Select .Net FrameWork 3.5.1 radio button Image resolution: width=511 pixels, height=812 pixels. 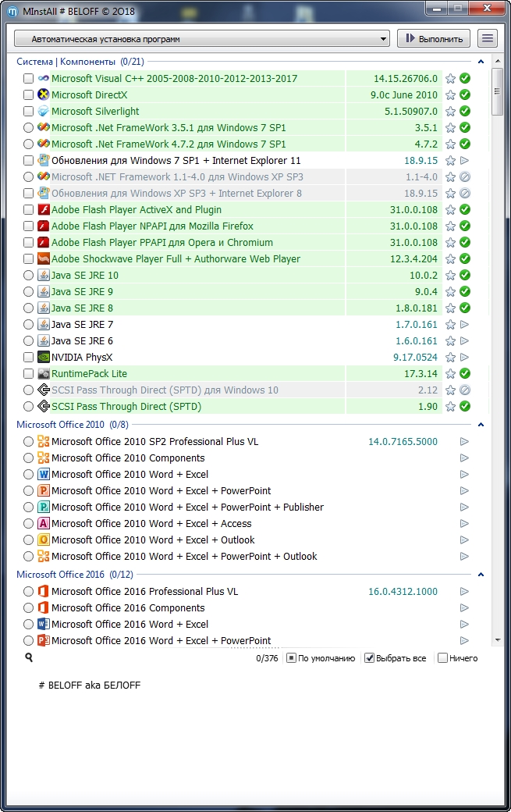pos(28,128)
